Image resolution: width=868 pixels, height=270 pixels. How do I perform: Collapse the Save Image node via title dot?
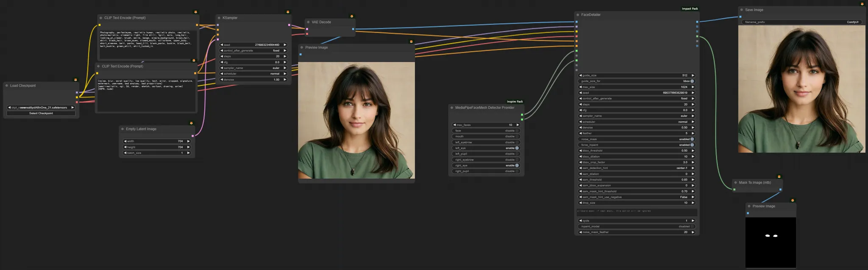tap(742, 10)
